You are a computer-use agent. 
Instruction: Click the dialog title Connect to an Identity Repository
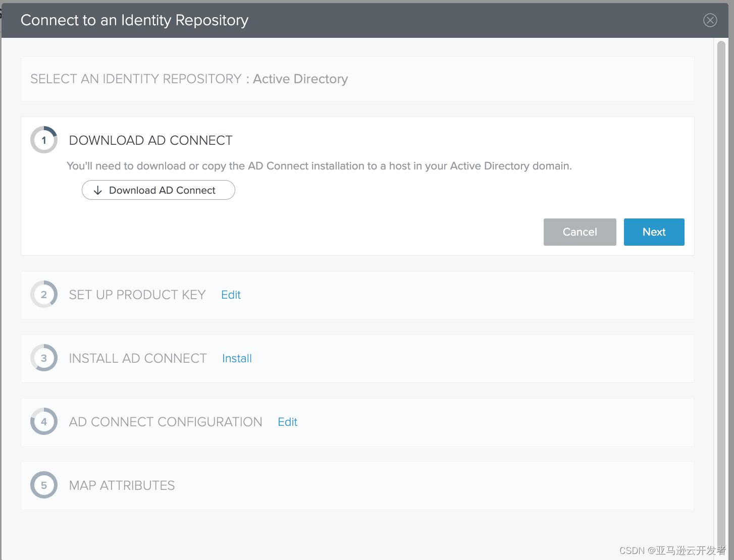pos(134,20)
